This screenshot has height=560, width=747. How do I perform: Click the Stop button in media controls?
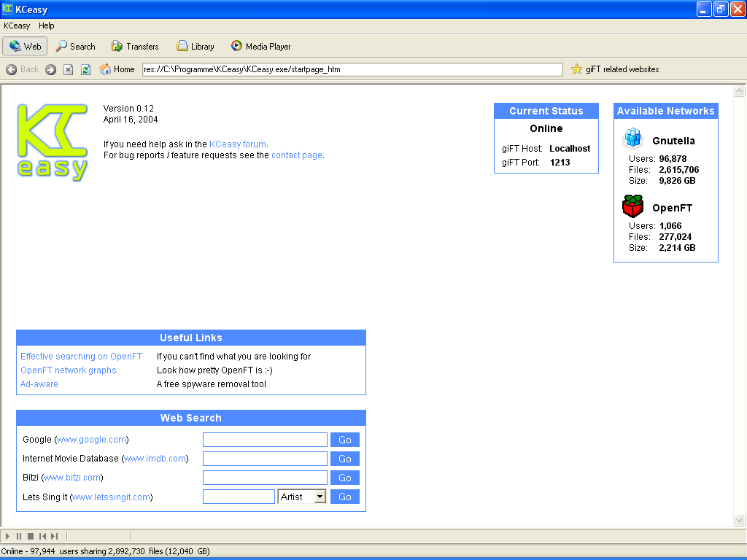[31, 536]
